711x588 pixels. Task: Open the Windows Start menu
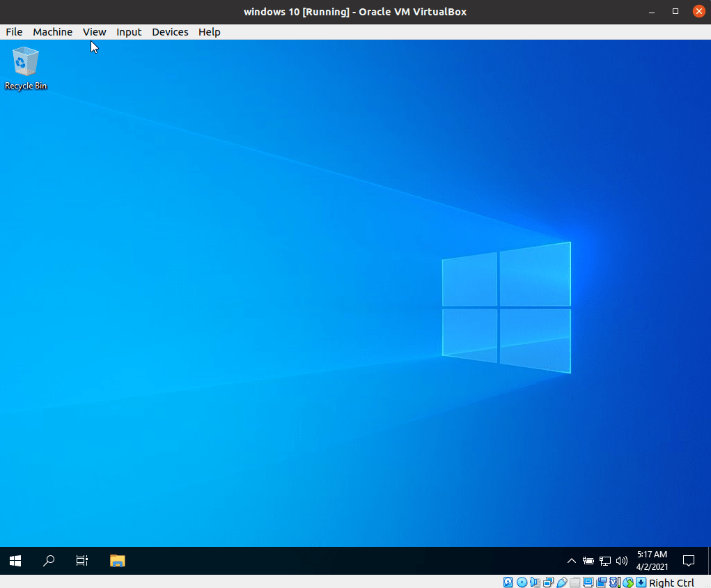pyautogui.click(x=15, y=562)
